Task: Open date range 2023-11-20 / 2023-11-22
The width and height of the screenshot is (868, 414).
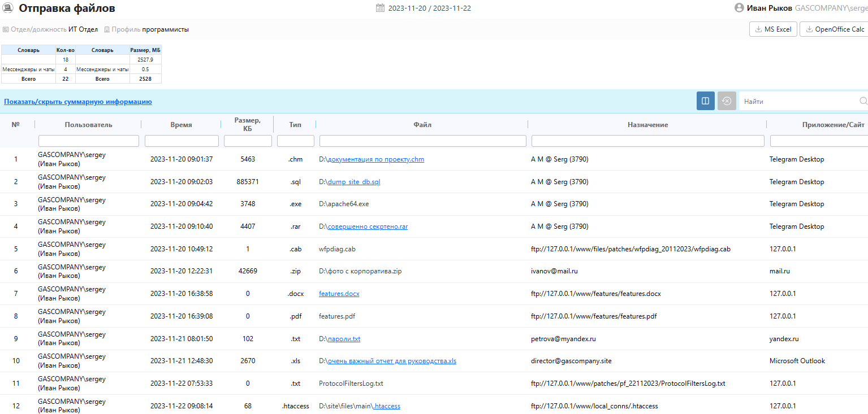Action: tap(430, 8)
